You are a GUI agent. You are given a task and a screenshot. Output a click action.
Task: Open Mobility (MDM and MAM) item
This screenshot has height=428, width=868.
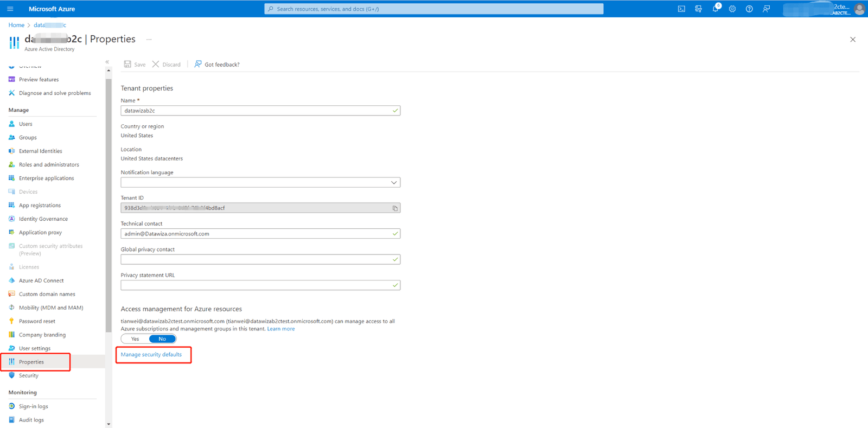[51, 308]
